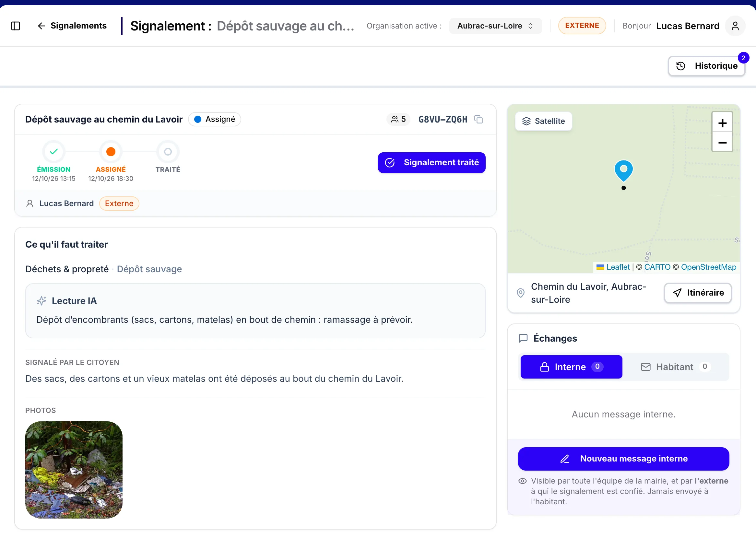Image resolution: width=756 pixels, height=538 pixels.
Task: Open the OpenStreetMap attribution link
Action: pos(708,267)
